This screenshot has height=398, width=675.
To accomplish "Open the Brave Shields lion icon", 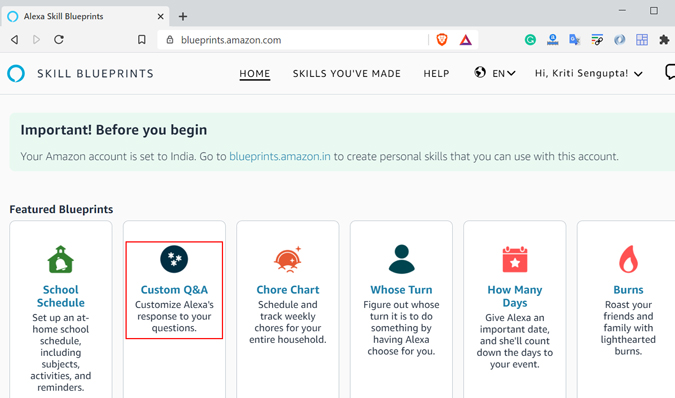I will 442,40.
